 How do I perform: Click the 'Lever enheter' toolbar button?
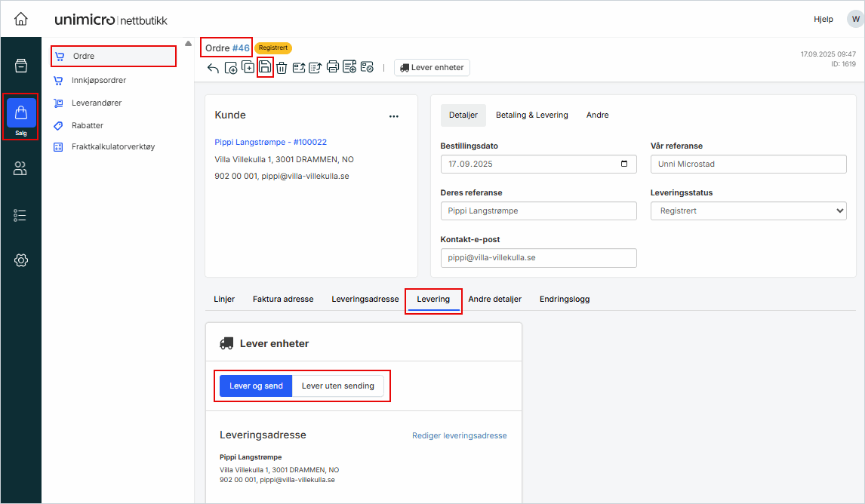(432, 68)
